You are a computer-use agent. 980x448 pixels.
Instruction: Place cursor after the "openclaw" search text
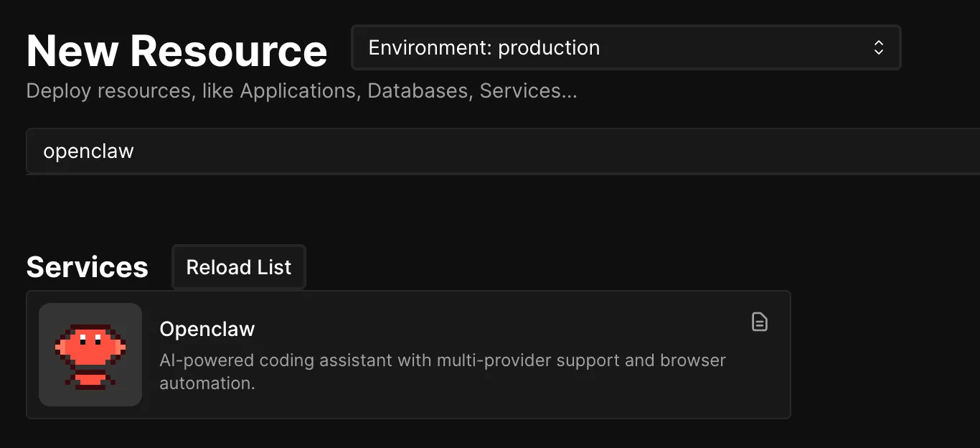click(x=136, y=151)
